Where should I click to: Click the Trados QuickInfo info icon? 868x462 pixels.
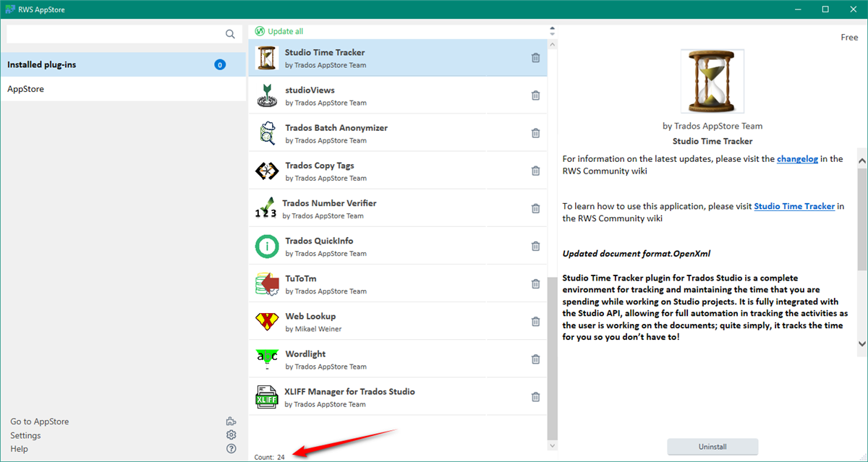(266, 246)
